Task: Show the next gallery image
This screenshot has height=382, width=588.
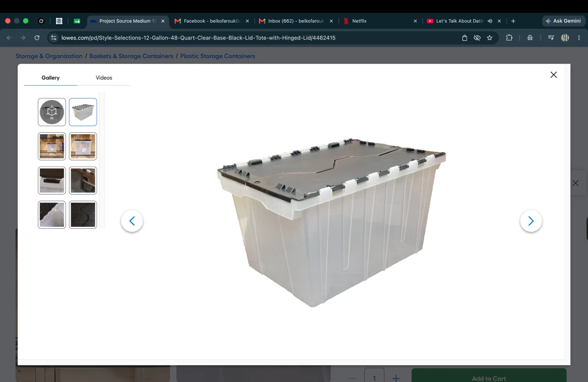Action: coord(531,221)
